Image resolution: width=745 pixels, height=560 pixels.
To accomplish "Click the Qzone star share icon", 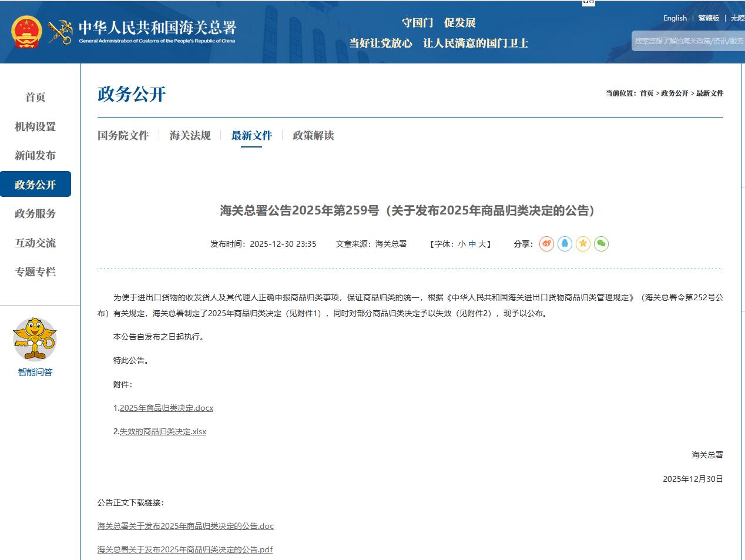I will pos(583,244).
